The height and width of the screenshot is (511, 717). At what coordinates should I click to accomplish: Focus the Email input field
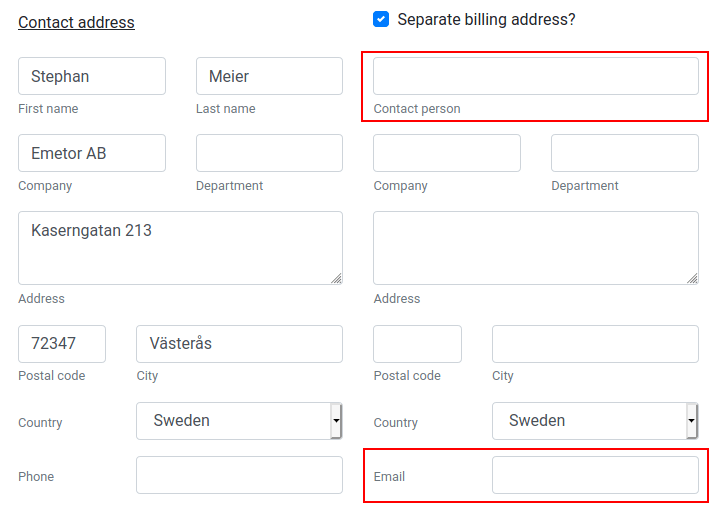(595, 475)
